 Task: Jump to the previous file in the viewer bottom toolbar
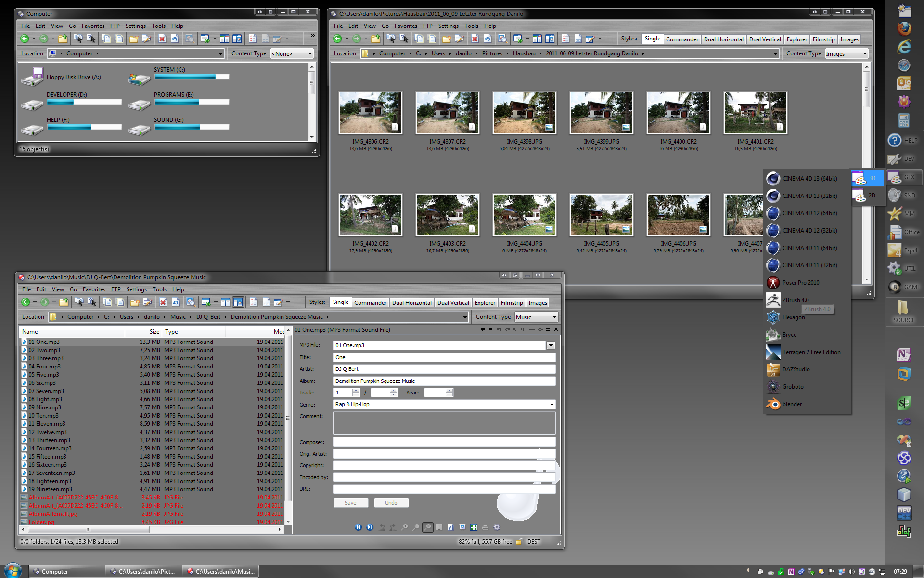click(358, 527)
